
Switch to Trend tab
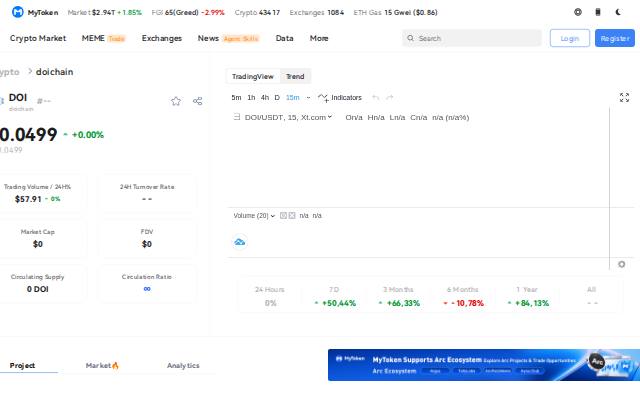pos(295,76)
